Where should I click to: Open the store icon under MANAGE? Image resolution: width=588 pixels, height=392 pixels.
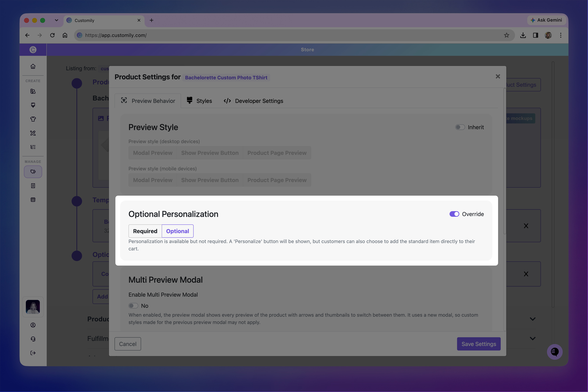click(33, 199)
